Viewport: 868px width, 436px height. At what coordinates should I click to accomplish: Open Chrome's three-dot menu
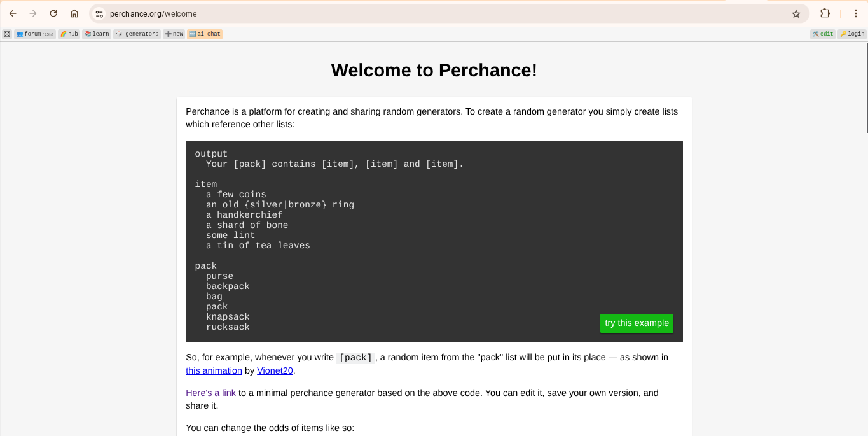(855, 13)
